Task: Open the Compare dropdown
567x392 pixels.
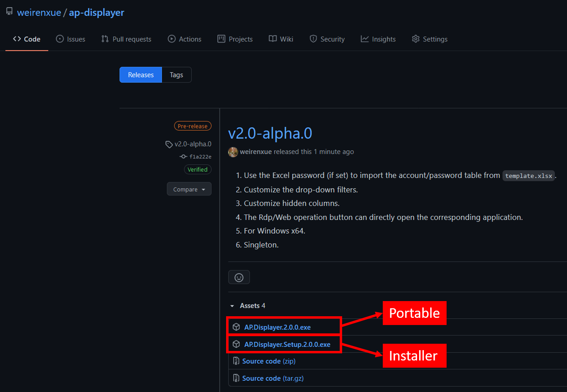Action: (x=189, y=189)
